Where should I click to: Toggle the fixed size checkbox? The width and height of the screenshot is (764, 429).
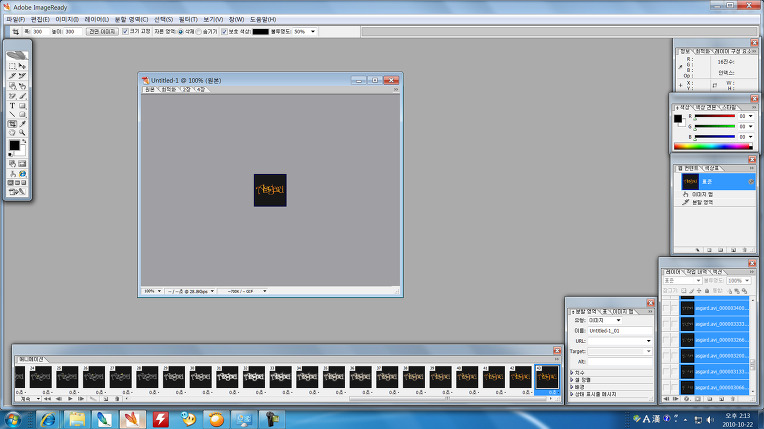pos(125,31)
